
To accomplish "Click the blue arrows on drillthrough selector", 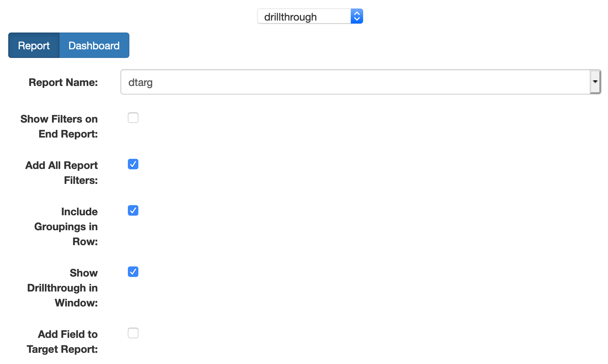I will (357, 16).
